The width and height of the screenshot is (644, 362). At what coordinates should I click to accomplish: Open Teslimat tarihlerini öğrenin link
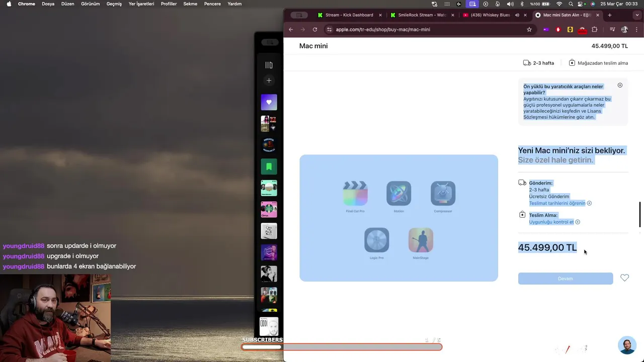tap(557, 204)
